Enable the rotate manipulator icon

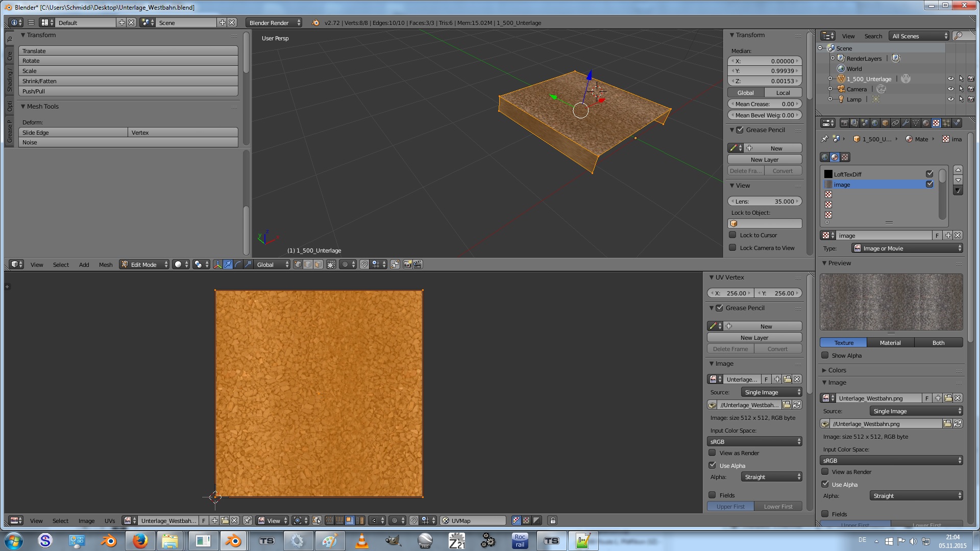[238, 264]
